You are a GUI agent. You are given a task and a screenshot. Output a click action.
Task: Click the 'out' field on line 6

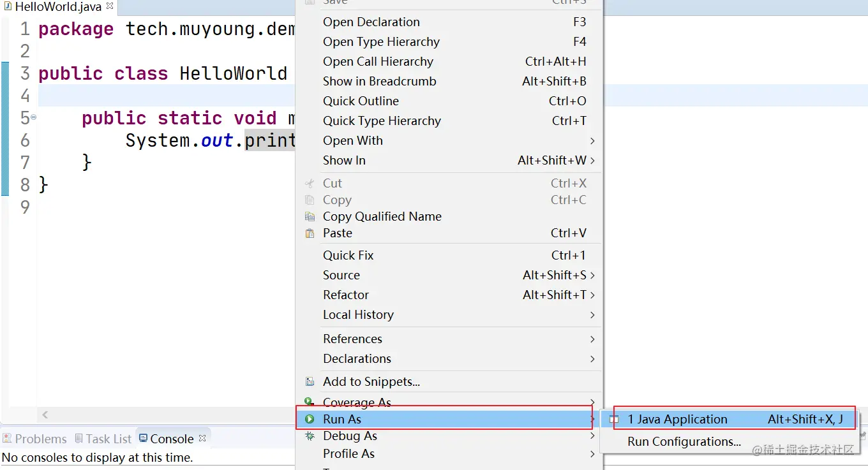pyautogui.click(x=217, y=140)
